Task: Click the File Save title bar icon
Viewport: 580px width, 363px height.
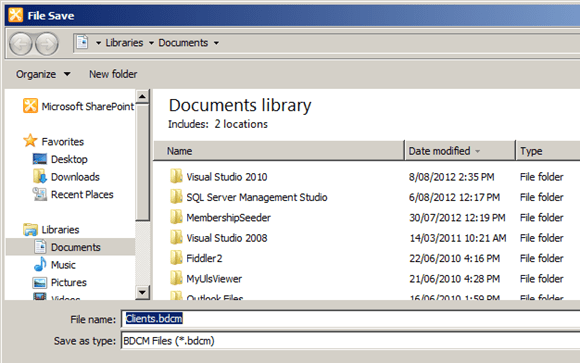Action: pyautogui.click(x=16, y=15)
